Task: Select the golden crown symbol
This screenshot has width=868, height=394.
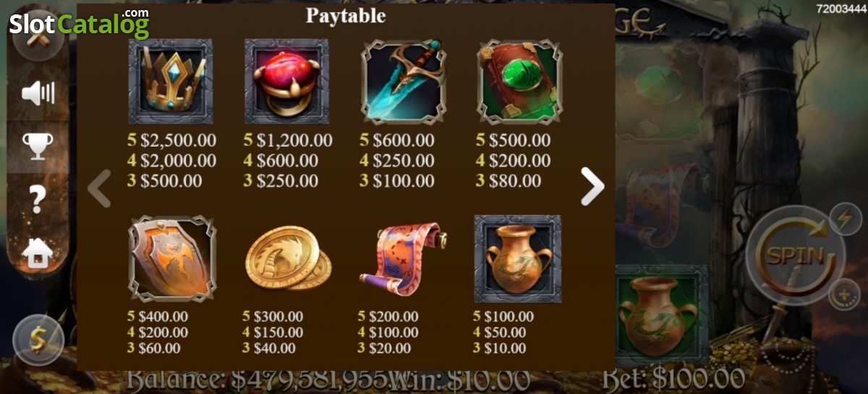Action: pos(171,81)
